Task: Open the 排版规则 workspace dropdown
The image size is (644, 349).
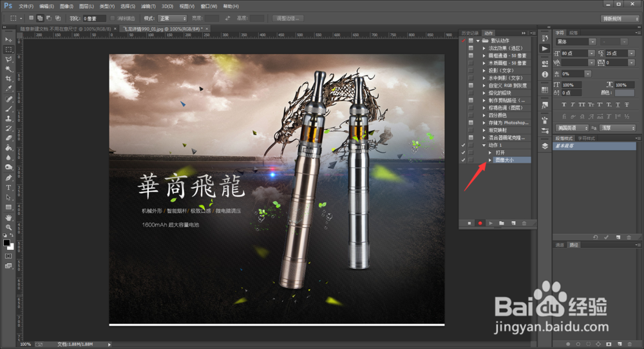Action: click(x=620, y=19)
